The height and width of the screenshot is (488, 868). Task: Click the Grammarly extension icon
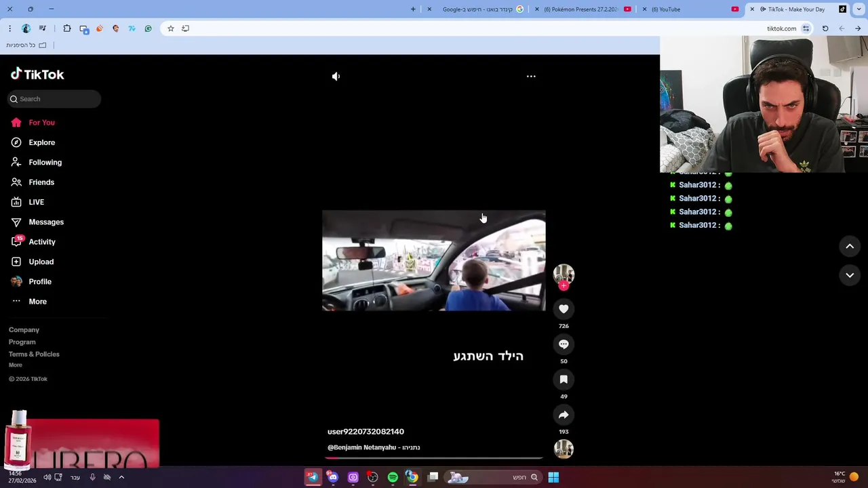[x=149, y=28]
